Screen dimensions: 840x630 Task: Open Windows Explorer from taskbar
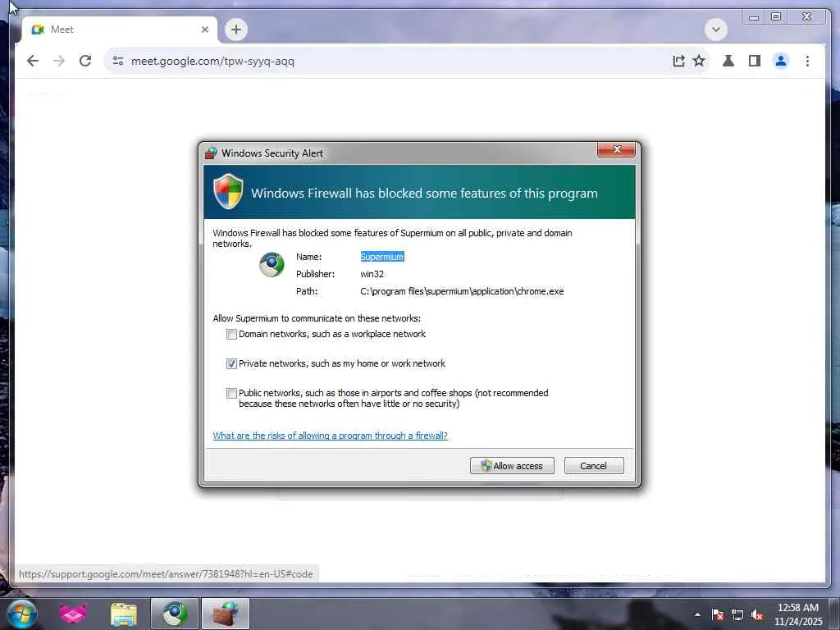click(x=123, y=614)
